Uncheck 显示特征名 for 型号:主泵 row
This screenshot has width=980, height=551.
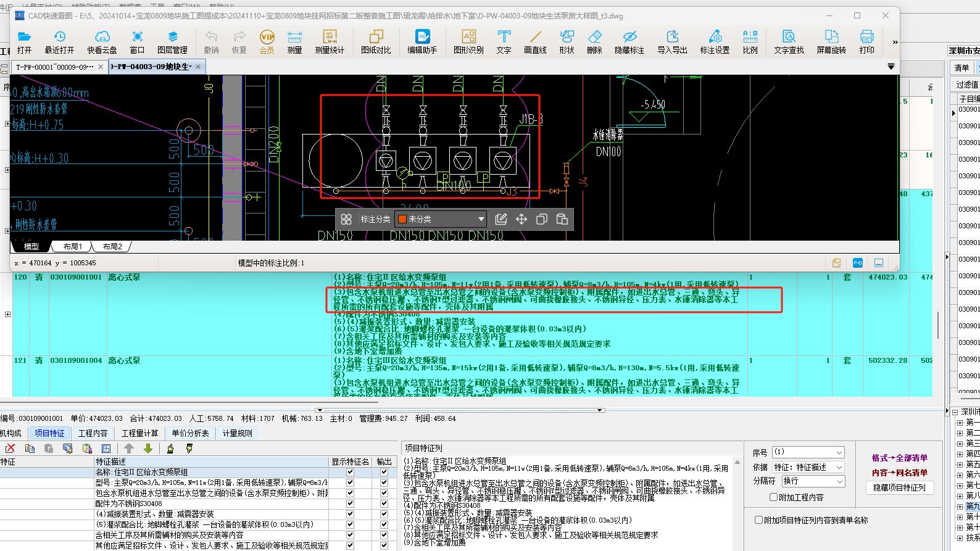(350, 483)
